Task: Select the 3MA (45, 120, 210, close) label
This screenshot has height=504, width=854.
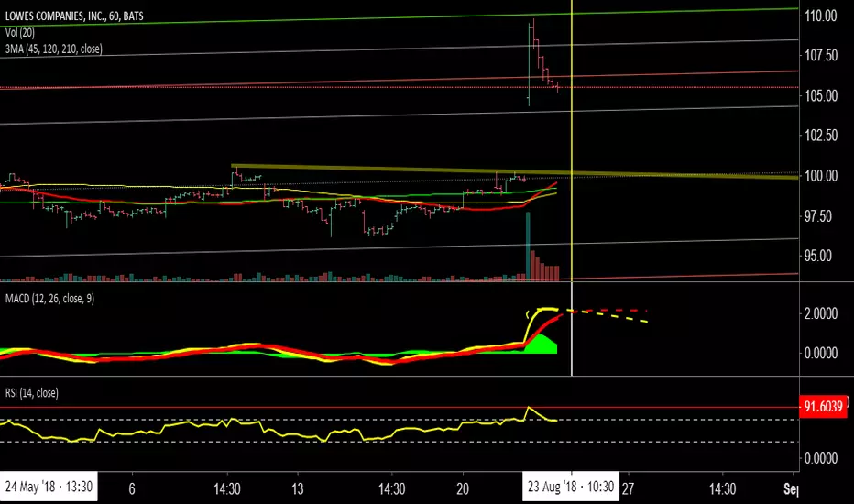Action: 54,49
